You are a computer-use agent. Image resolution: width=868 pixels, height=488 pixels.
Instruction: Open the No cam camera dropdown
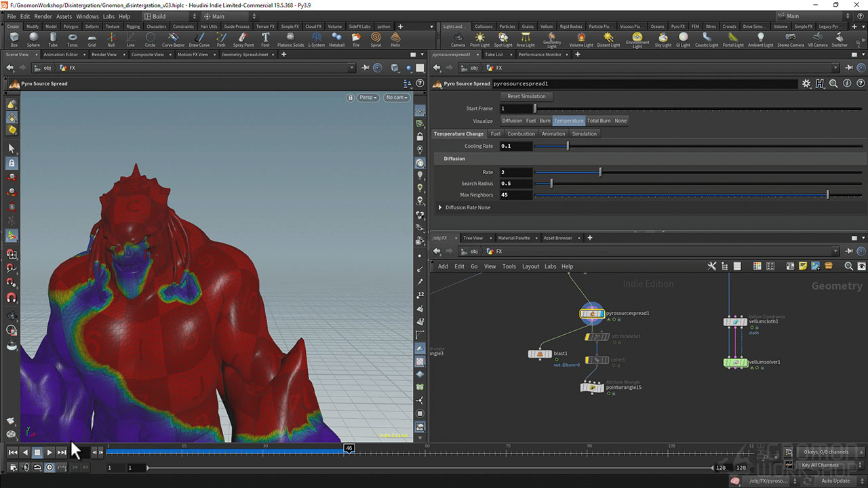(396, 98)
